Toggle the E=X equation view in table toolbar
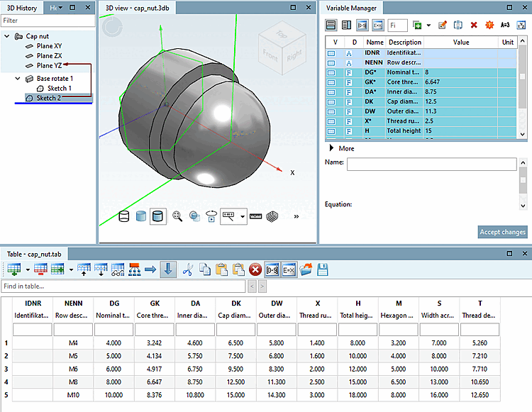Screen dimensions: 532x412 (x=289, y=269)
